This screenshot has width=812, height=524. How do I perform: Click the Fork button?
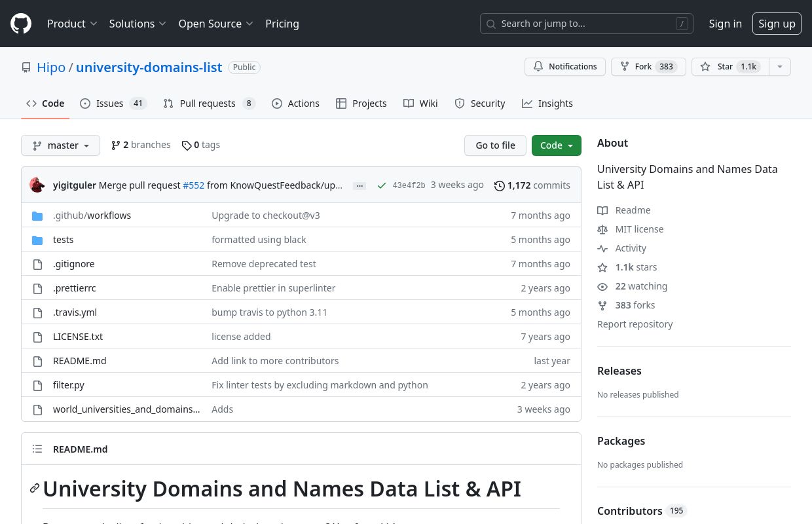coord(648,67)
